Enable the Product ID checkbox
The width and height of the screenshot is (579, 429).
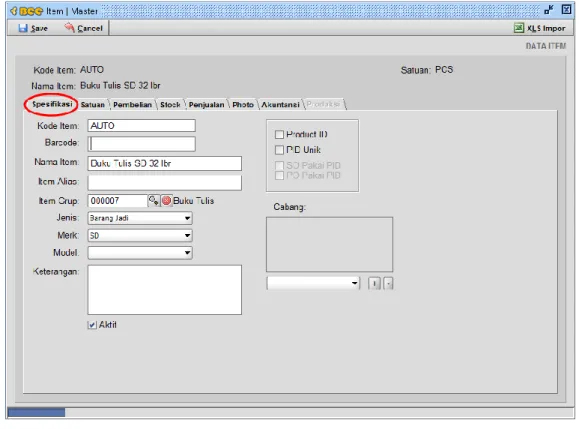[279, 134]
